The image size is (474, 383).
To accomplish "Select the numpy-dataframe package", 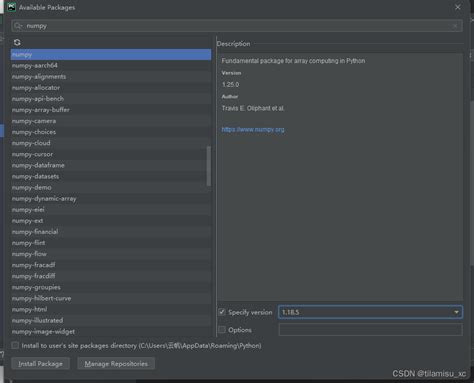I will 111,165.
